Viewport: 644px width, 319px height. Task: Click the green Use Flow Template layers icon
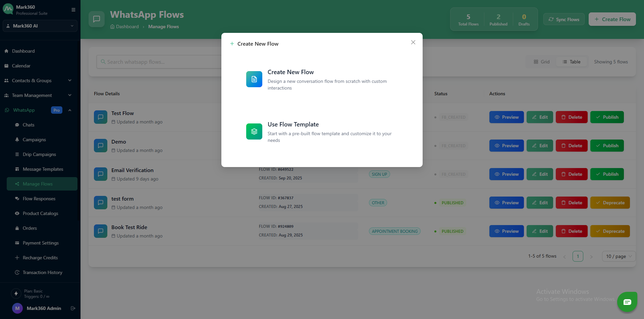254,131
